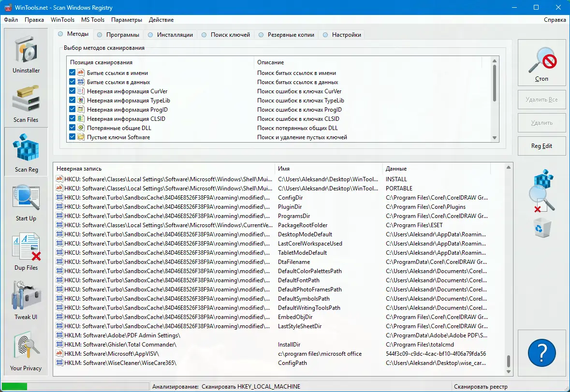Open the Справка menu
Viewport: 570px width, 392px height.
tap(555, 20)
